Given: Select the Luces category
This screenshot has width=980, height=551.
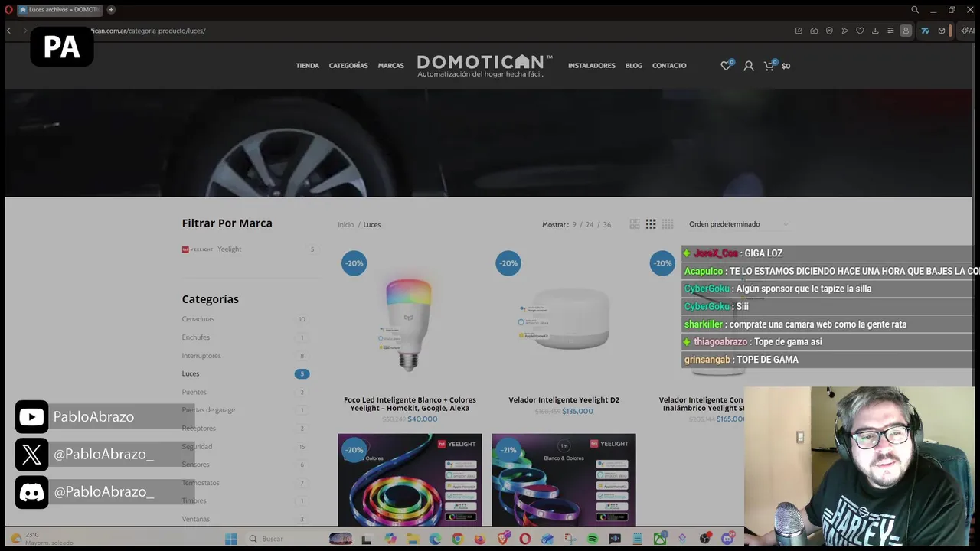Looking at the screenshot, I should (x=191, y=373).
